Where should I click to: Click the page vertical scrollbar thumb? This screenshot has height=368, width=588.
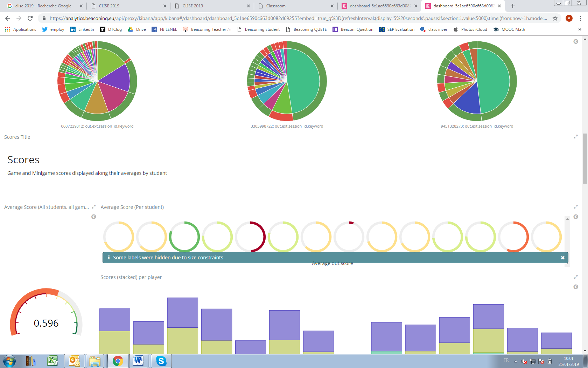pyautogui.click(x=585, y=158)
